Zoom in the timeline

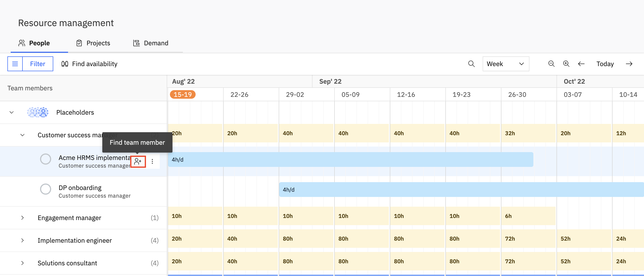click(x=566, y=64)
